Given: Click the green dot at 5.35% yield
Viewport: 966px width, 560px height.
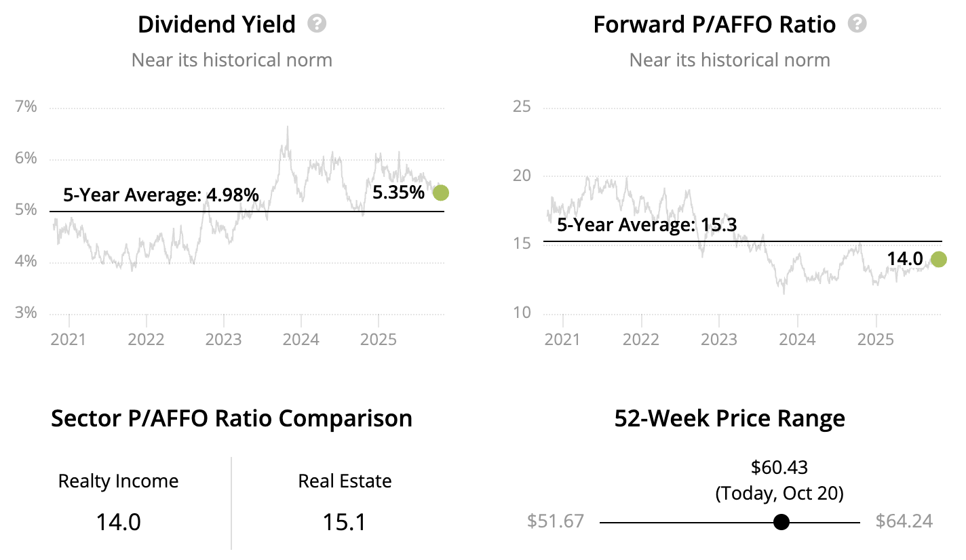Looking at the screenshot, I should coord(441,193).
